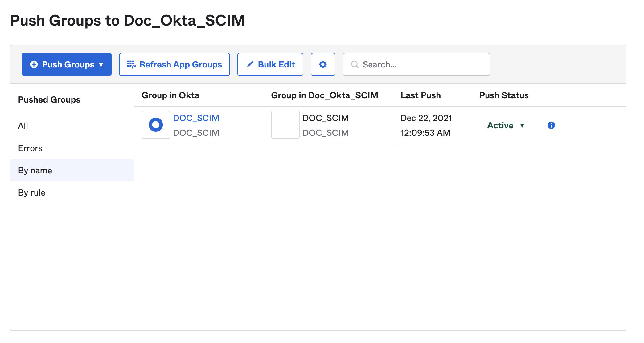Click the pencil icon on Bulk Edit
Screen dimensions: 644x343
click(250, 64)
